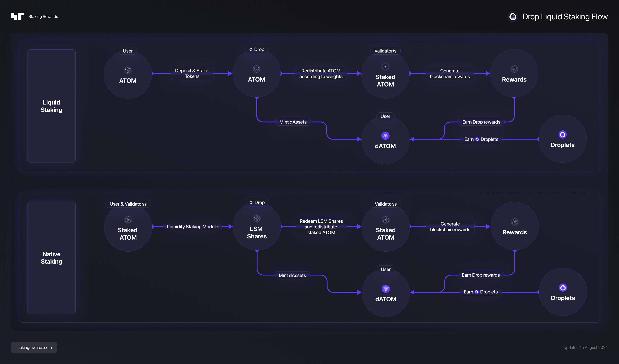Image resolution: width=619 pixels, height=364 pixels.
Task: Click User tag above Native Staking dATOM
Action: point(386,269)
